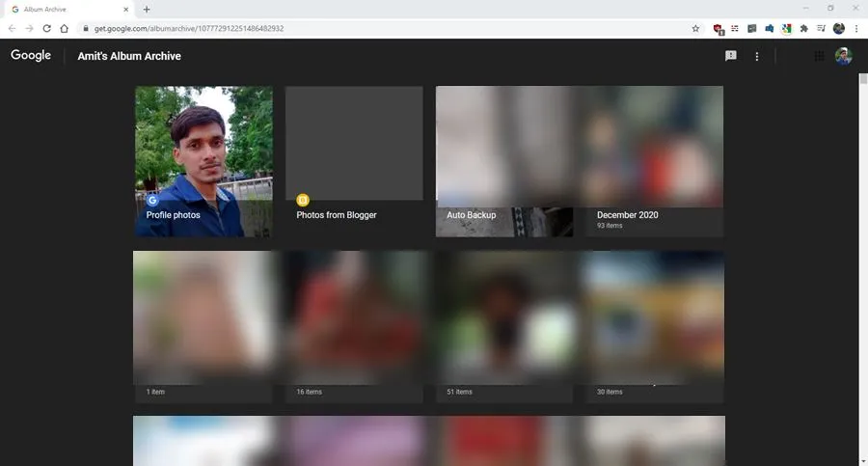View site security lock info
The height and width of the screenshot is (466, 868).
(85, 28)
